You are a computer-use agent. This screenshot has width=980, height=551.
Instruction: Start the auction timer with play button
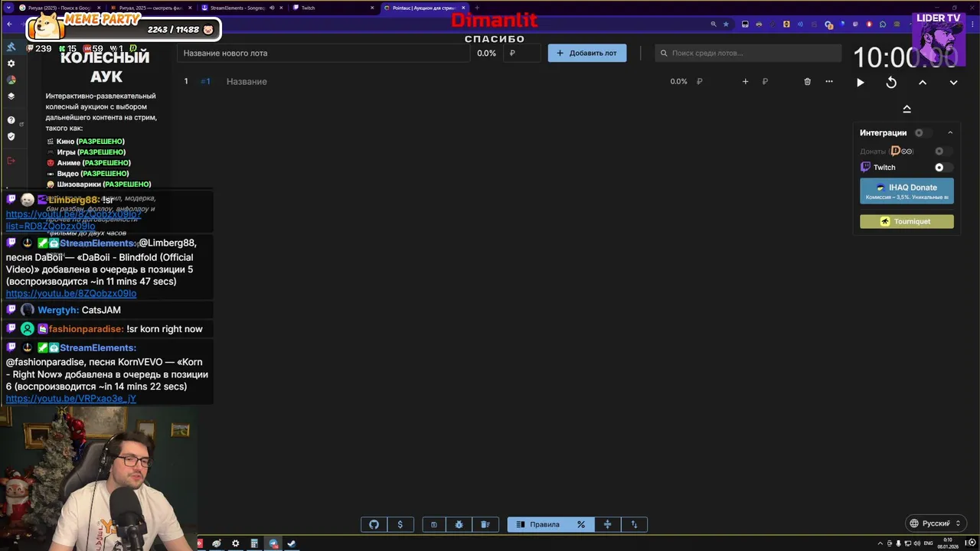[861, 83]
